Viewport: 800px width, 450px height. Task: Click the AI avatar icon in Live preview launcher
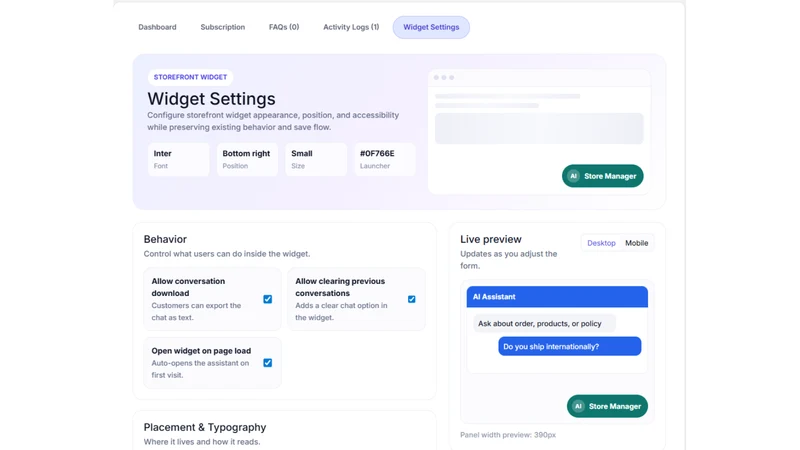tap(578, 406)
